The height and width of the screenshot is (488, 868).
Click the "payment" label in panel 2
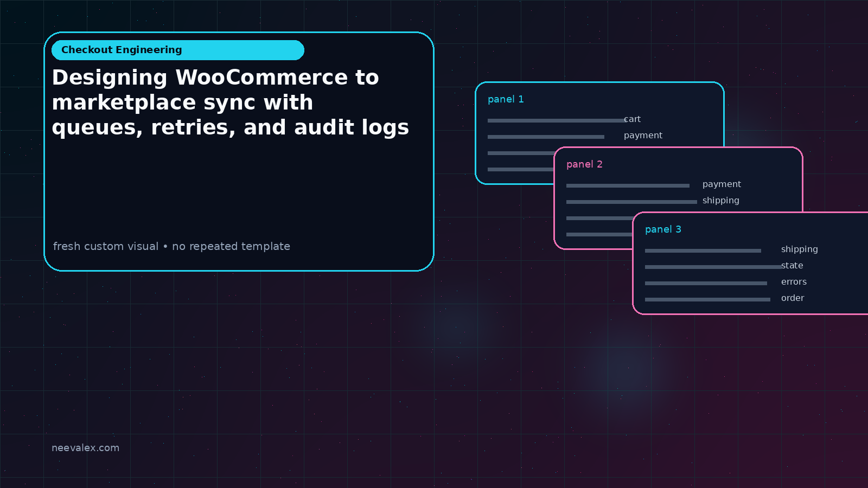[x=722, y=184]
